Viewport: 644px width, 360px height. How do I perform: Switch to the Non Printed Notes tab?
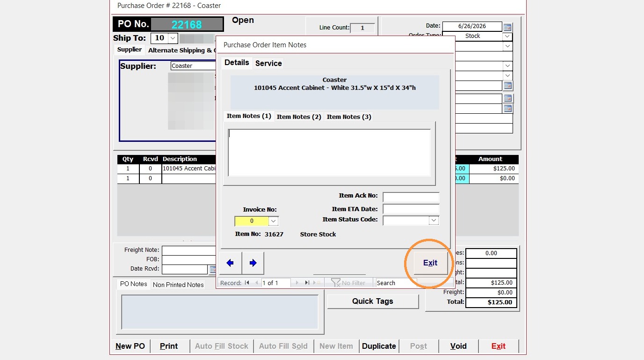(178, 285)
